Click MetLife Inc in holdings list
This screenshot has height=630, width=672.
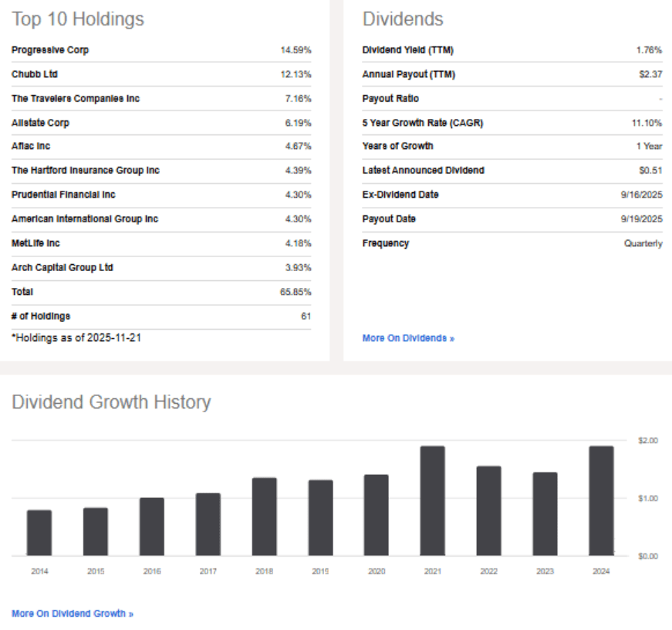click(x=35, y=243)
